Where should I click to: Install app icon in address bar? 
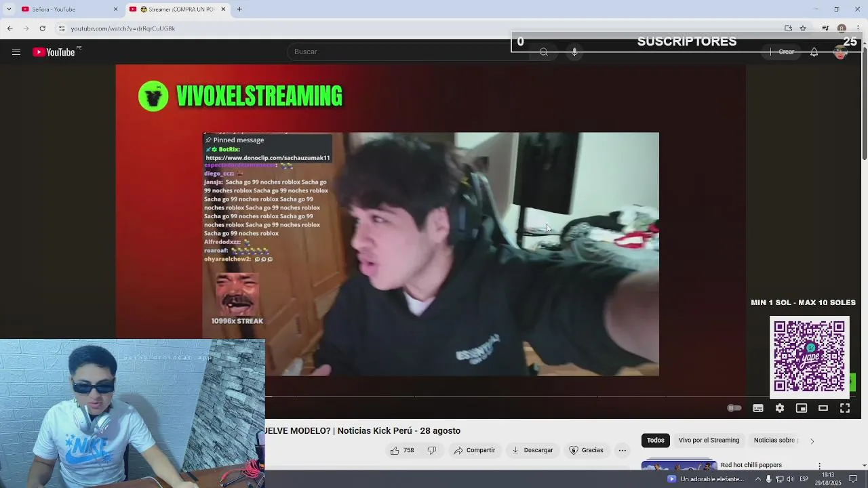point(788,28)
